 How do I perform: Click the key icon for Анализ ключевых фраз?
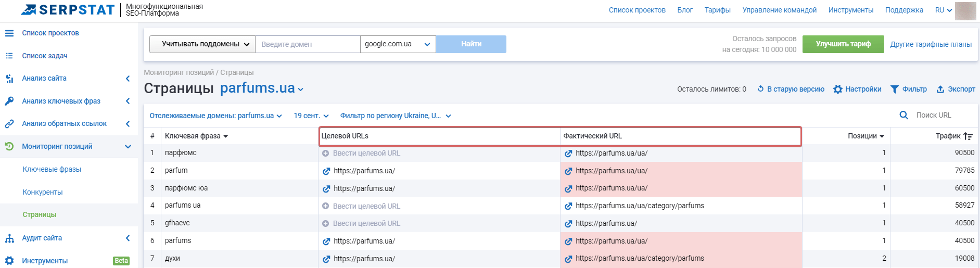[x=9, y=101]
